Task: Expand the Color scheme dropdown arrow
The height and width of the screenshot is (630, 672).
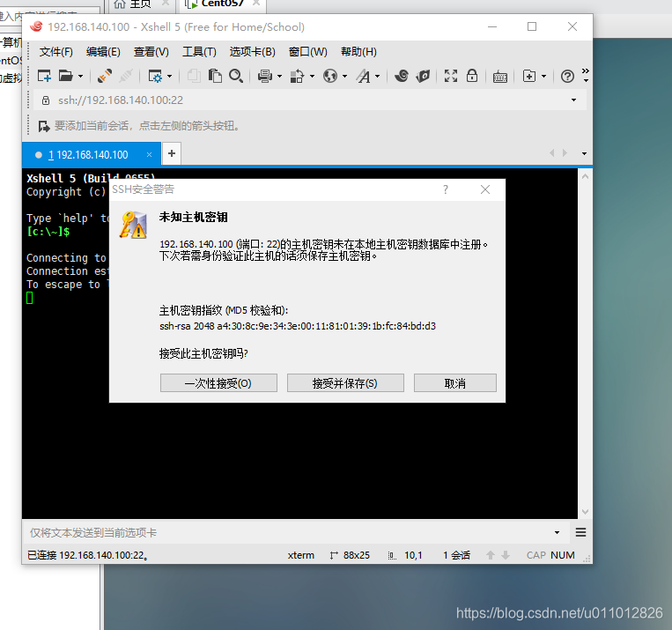Action: [x=312, y=77]
